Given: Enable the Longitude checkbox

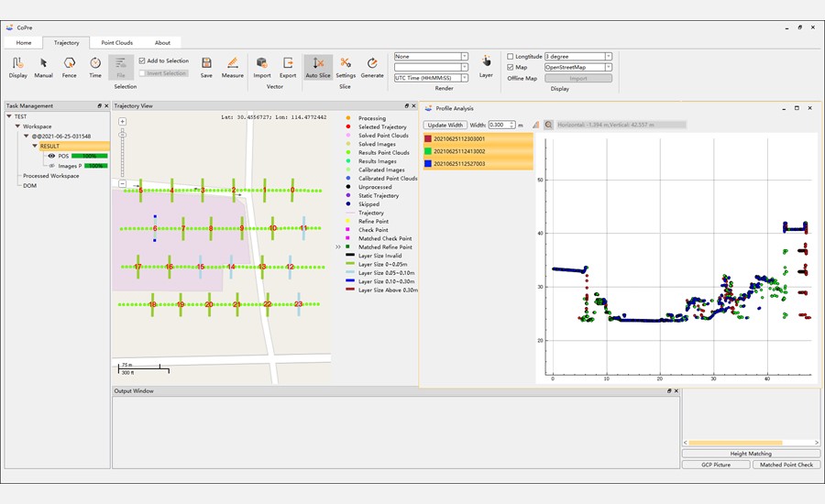Looking at the screenshot, I should pyautogui.click(x=511, y=57).
